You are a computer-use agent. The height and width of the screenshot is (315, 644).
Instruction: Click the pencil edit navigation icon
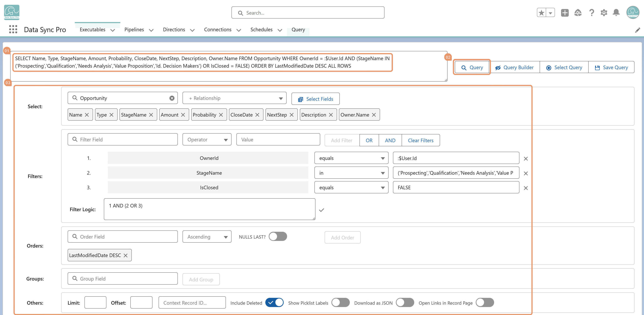tap(638, 30)
